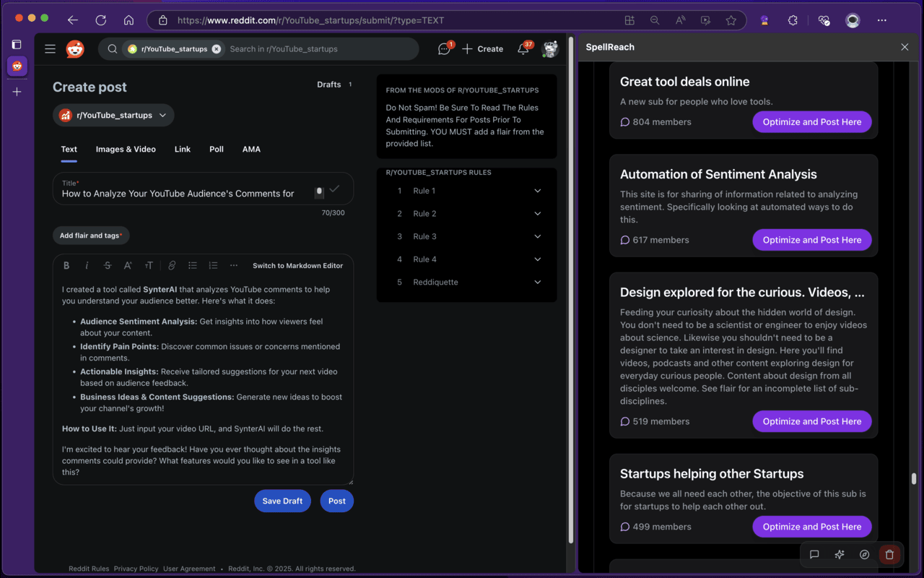Open Drafts list

[x=334, y=85]
